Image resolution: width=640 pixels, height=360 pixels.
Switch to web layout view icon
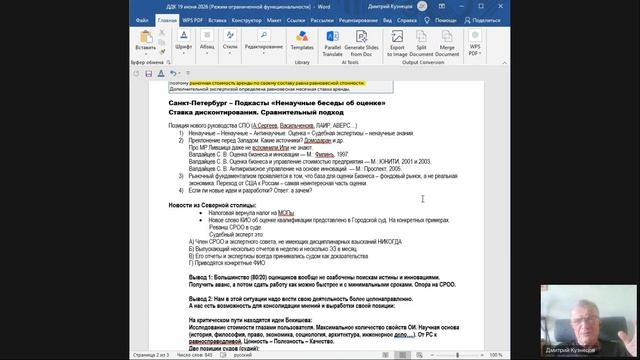coord(419,355)
